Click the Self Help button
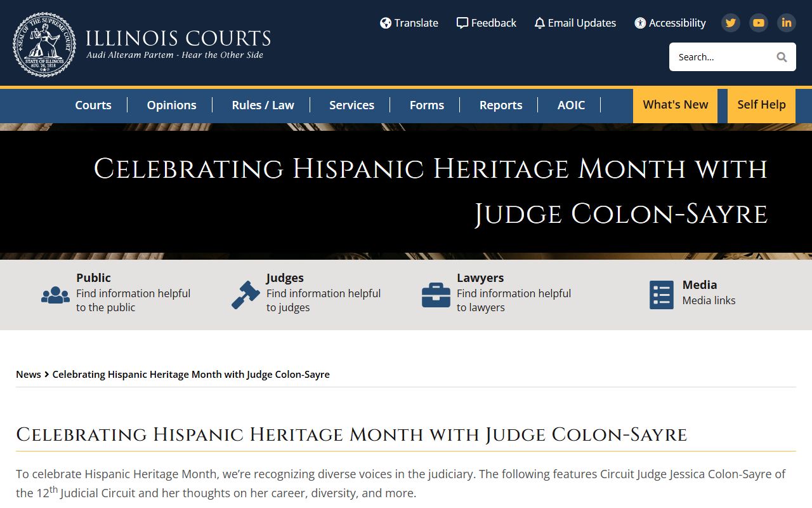Viewport: 812px width, 508px height. pos(762,105)
